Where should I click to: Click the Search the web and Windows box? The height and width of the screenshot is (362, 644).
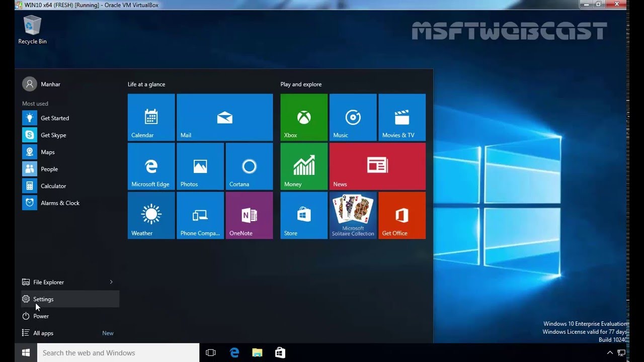[x=119, y=353]
